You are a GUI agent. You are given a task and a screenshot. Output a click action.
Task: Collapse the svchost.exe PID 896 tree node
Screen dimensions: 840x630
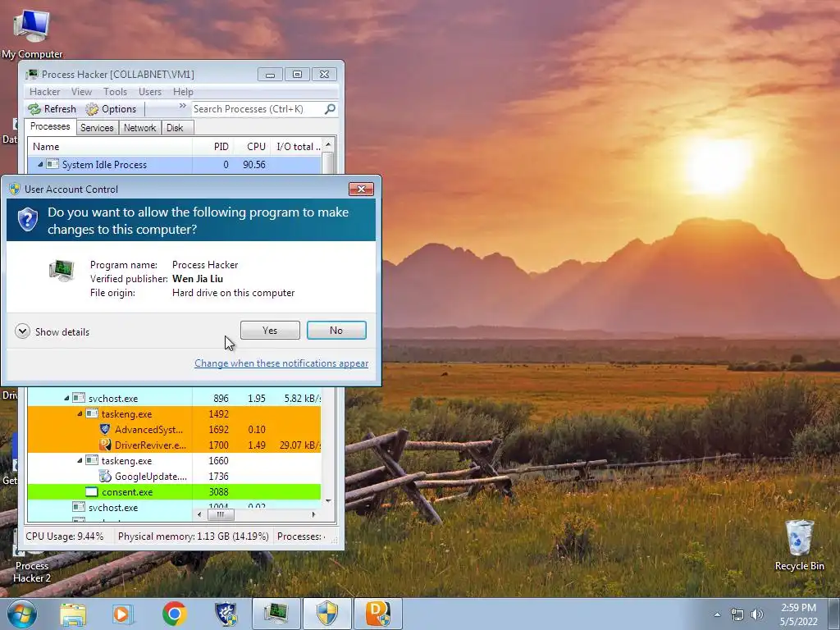click(x=66, y=398)
